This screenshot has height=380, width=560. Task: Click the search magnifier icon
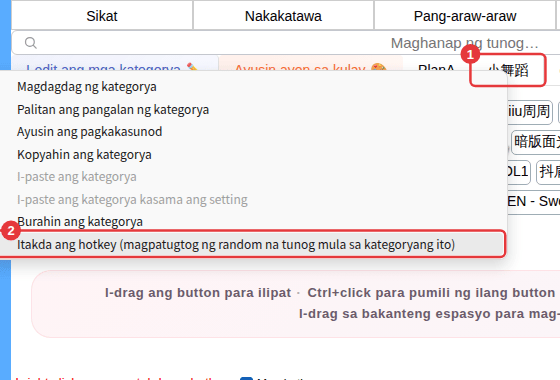tap(31, 43)
